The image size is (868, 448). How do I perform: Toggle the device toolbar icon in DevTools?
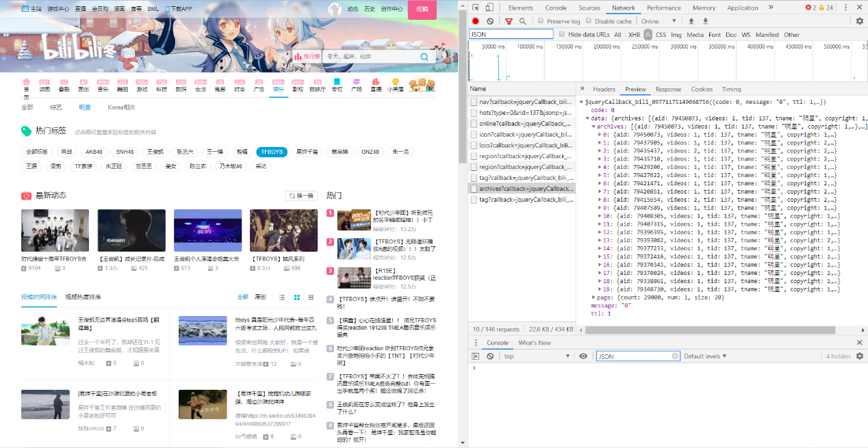click(490, 8)
